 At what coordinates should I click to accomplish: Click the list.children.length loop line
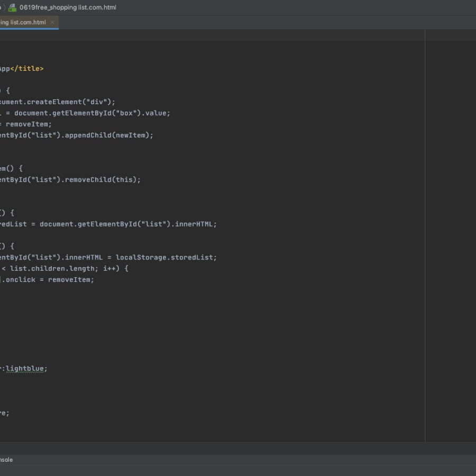pos(64,269)
